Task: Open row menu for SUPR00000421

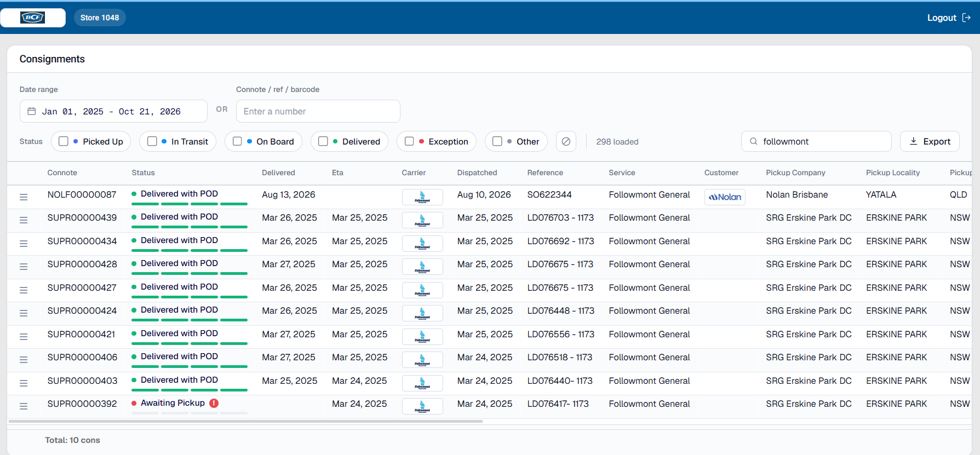Action: (x=24, y=336)
